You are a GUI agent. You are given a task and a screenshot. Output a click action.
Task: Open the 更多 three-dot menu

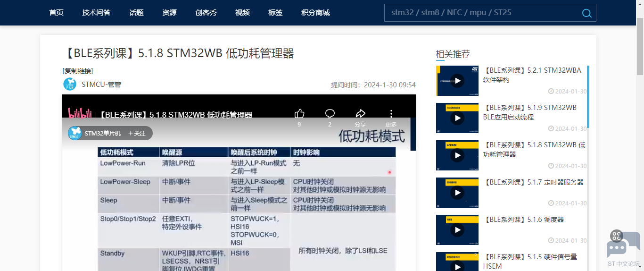391,114
